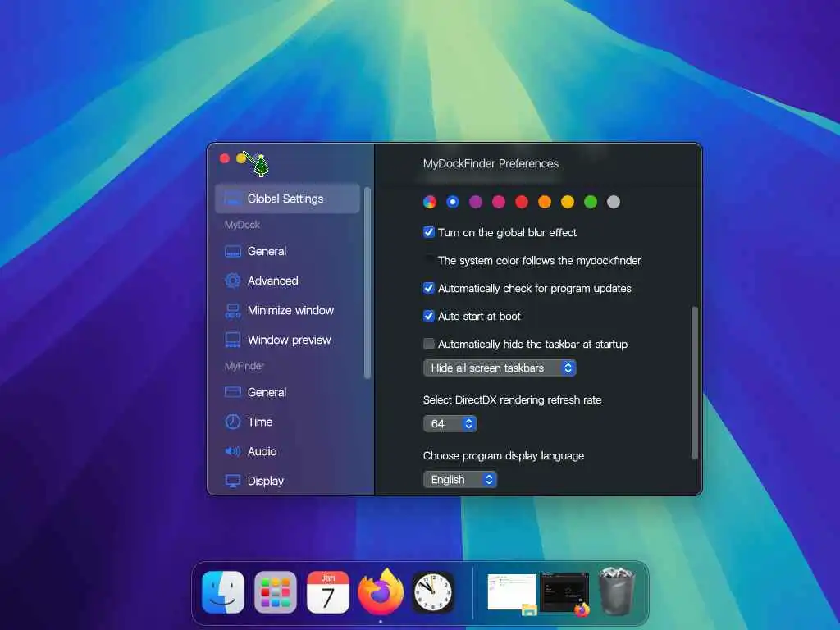Pick the red accent color

[522, 202]
